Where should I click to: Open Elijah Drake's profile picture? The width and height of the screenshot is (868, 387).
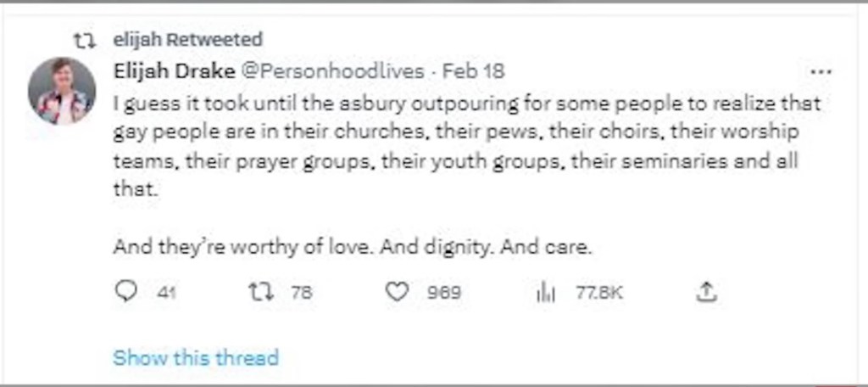60,91
